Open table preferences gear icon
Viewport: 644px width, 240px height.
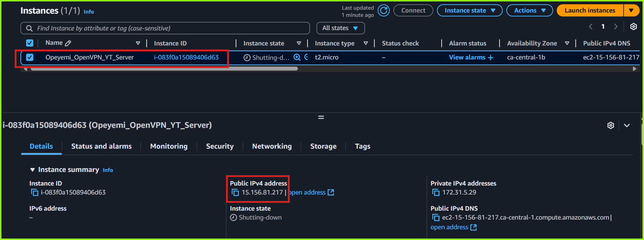coord(633,27)
